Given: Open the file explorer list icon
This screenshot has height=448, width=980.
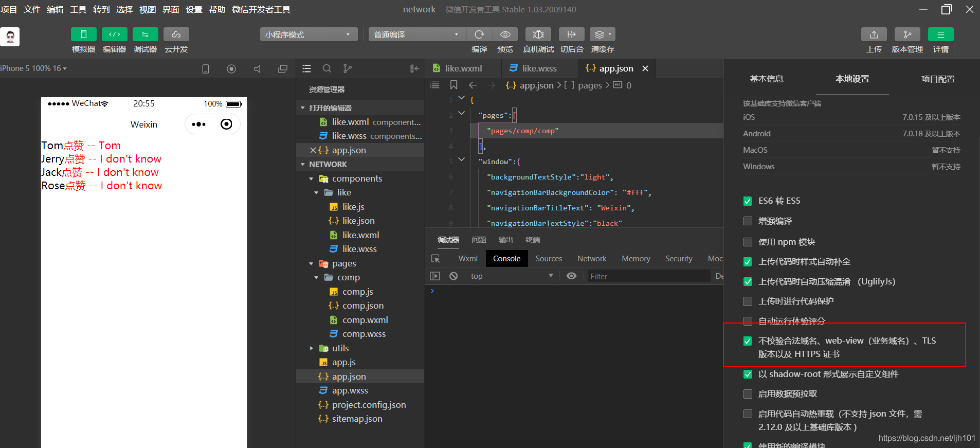Looking at the screenshot, I should (307, 68).
